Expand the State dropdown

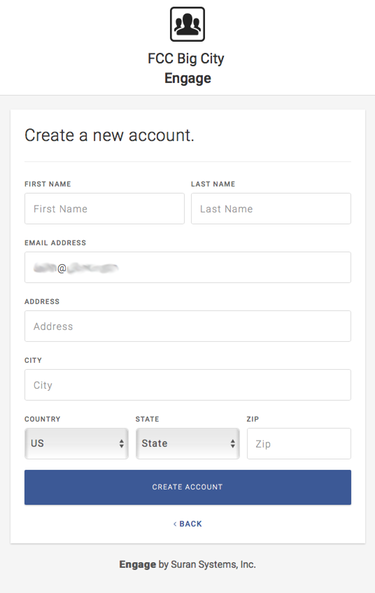[x=188, y=444]
